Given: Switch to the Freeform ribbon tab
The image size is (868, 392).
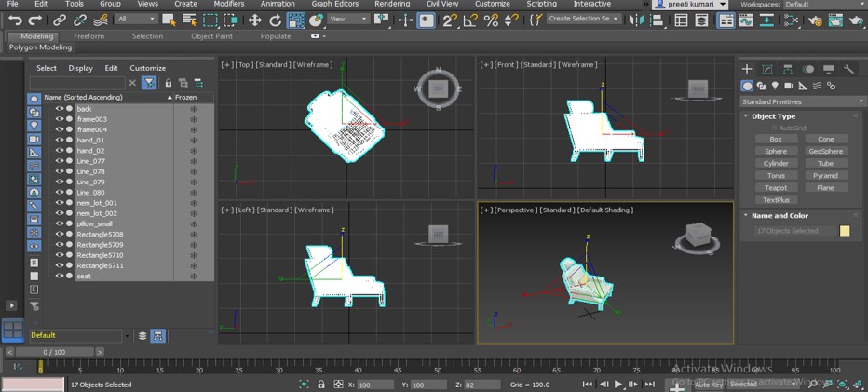Looking at the screenshot, I should click(88, 36).
